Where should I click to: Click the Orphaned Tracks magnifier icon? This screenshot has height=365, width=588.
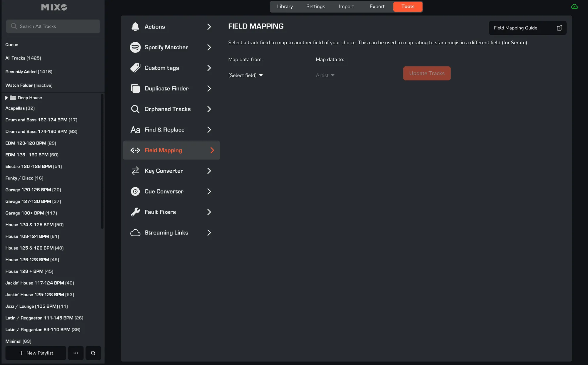coord(135,109)
